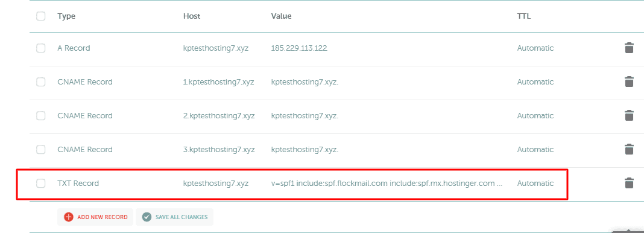The height and width of the screenshot is (233, 644).
Task: Delete the TXT Record with trash icon
Action: tap(629, 184)
